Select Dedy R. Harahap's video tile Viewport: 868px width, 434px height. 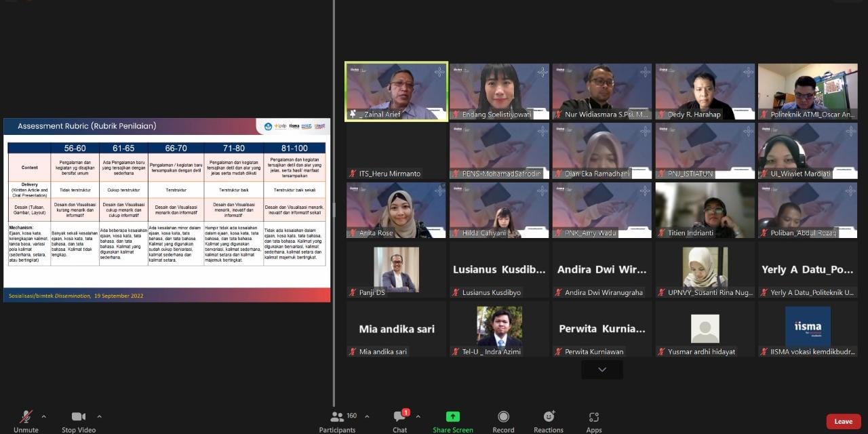(705, 92)
